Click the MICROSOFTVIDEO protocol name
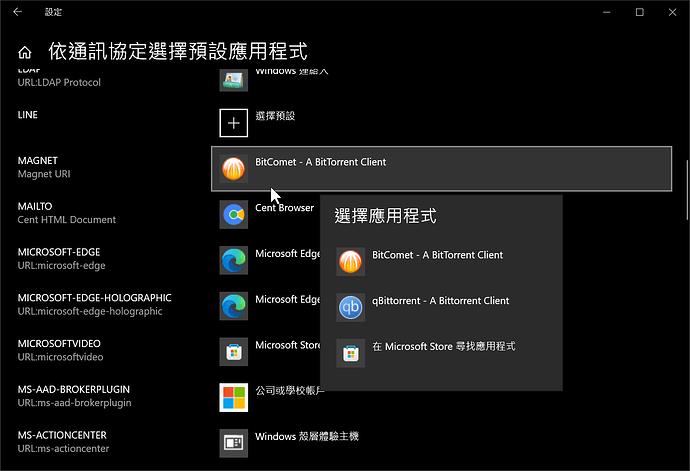This screenshot has width=690, height=471. point(59,344)
